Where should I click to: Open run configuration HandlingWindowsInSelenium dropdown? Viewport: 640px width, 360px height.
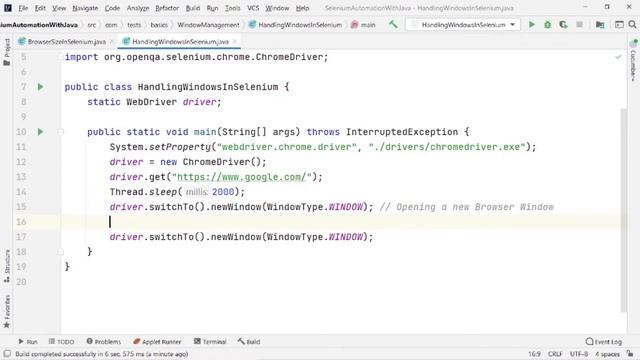pos(462,24)
